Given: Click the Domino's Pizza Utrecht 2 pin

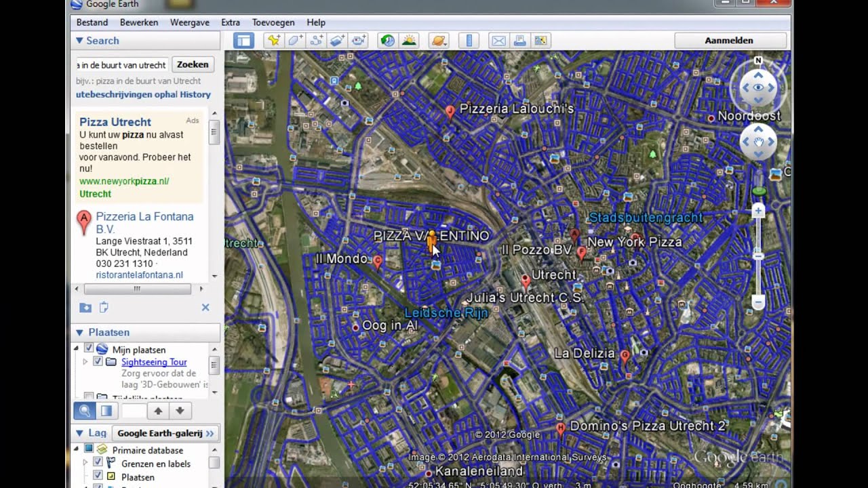Looking at the screenshot, I should [x=560, y=429].
